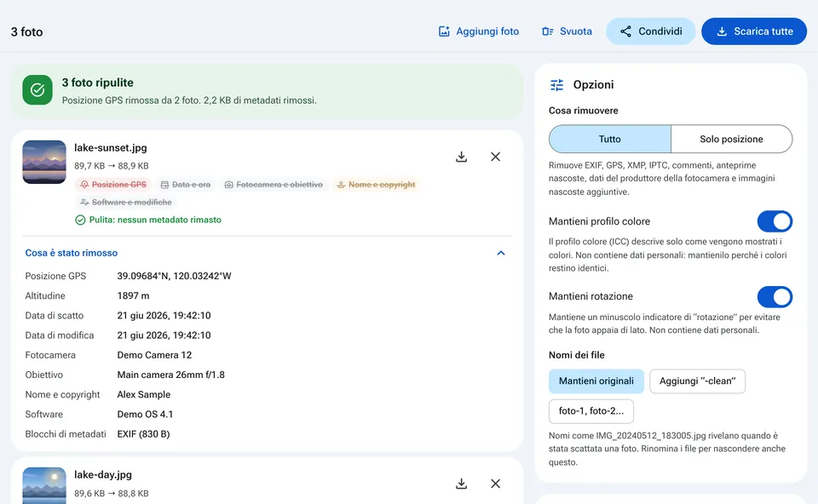Screen dimensions: 818x504
Task: Download the lake-sunset.jpg cleaned photo
Action: 461,157
